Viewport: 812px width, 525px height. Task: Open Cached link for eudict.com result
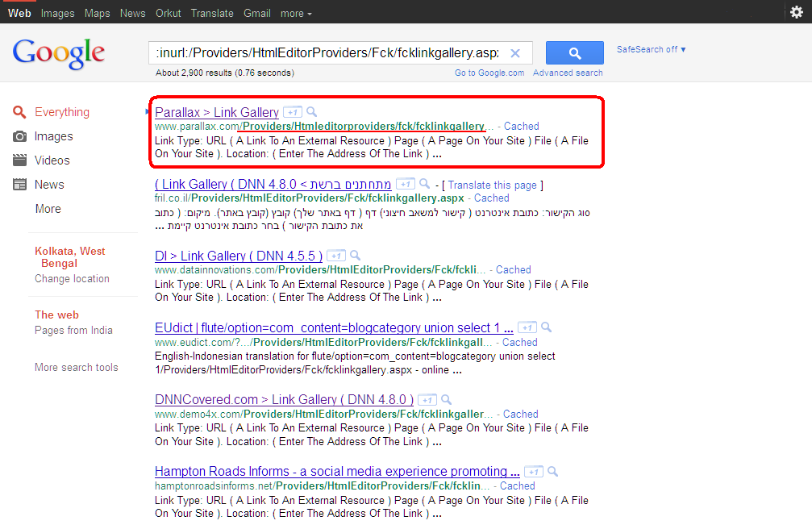520,342
